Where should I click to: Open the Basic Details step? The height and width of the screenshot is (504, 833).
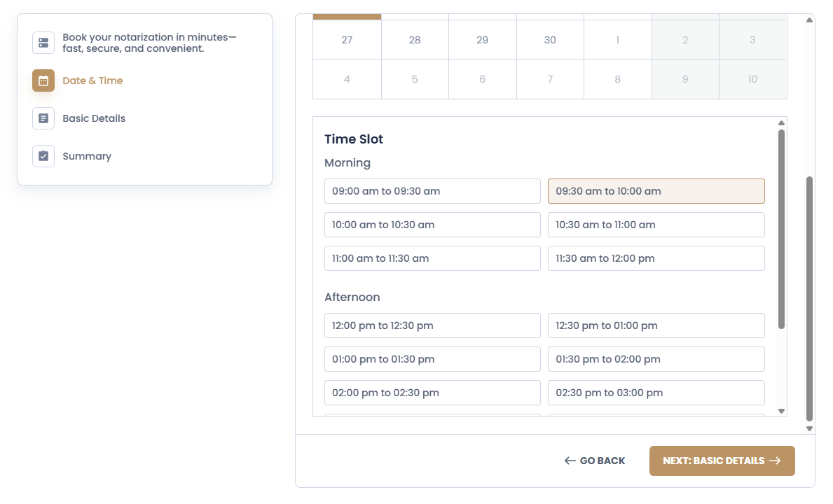[94, 118]
